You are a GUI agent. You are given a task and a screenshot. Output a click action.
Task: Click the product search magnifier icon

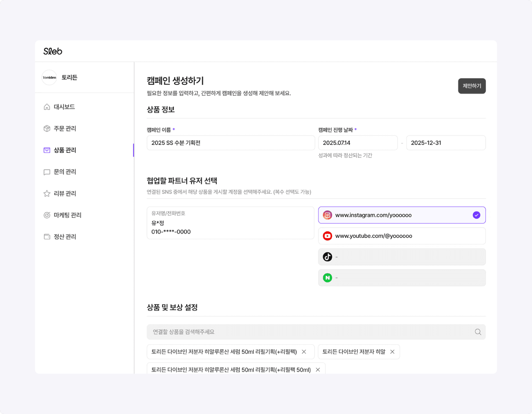tap(478, 332)
